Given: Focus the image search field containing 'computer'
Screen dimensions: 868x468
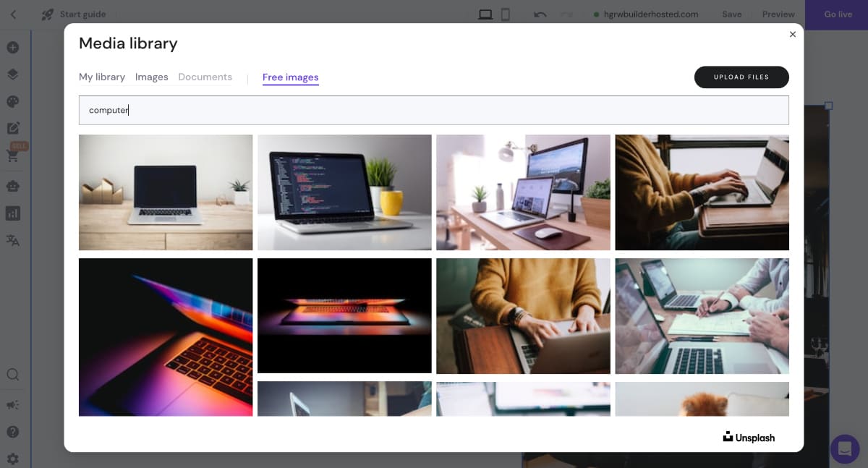Looking at the screenshot, I should pos(434,110).
